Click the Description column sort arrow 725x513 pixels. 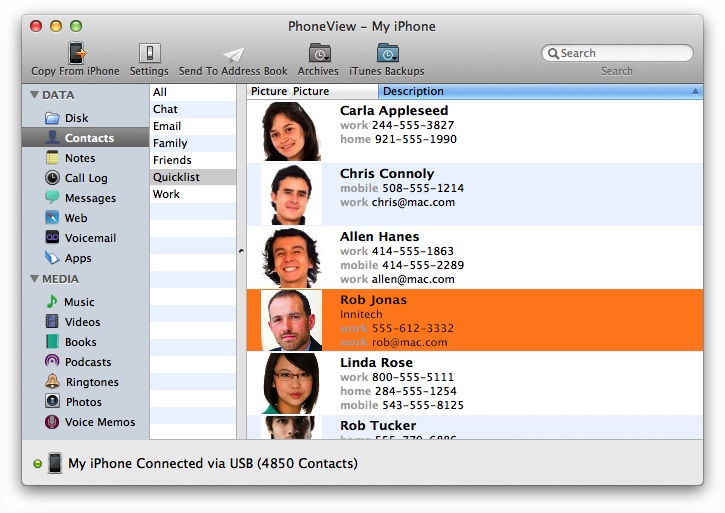pyautogui.click(x=695, y=91)
